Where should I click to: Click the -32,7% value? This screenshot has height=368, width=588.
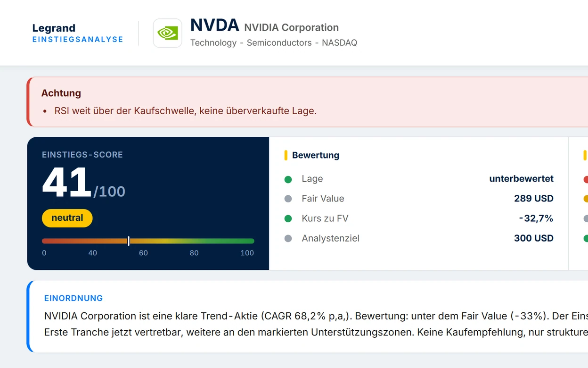tap(536, 218)
